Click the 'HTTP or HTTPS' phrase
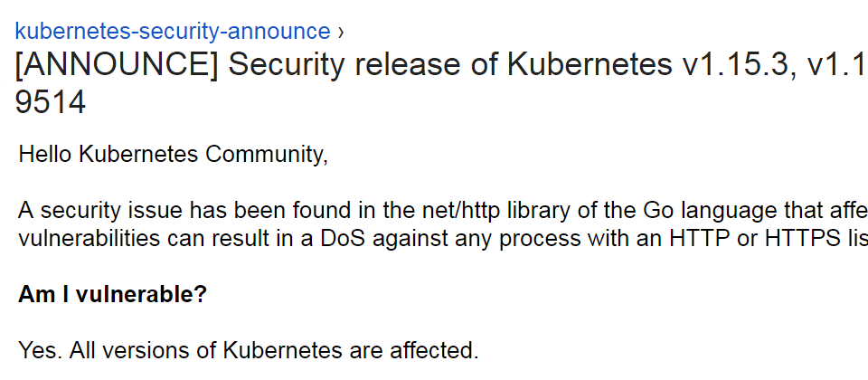Viewport: 868px width, 380px height. (749, 239)
